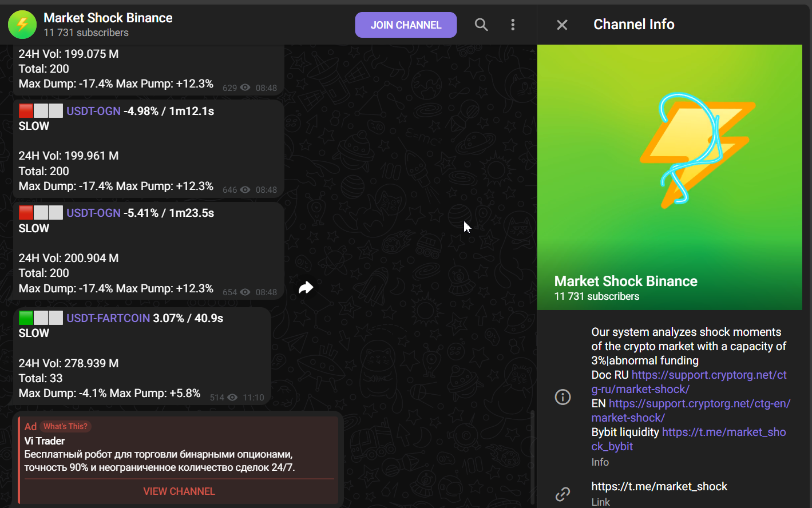Click the Market Shock Binance title in chat header
Viewport: 812px width, 508px height.
(x=108, y=18)
